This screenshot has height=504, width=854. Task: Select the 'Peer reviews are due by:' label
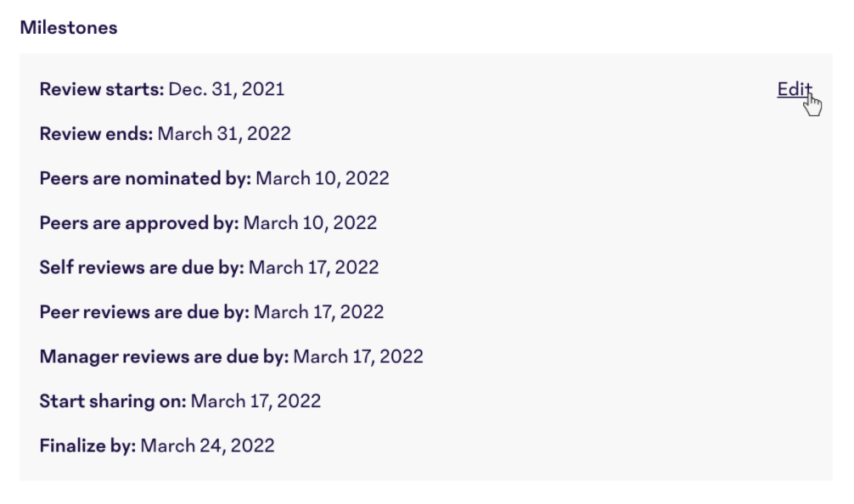coord(144,312)
